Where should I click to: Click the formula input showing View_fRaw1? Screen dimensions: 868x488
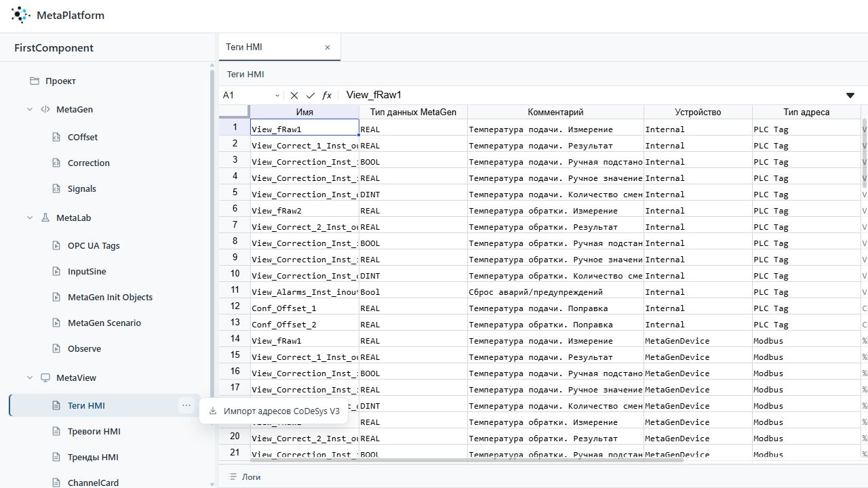[x=590, y=96]
